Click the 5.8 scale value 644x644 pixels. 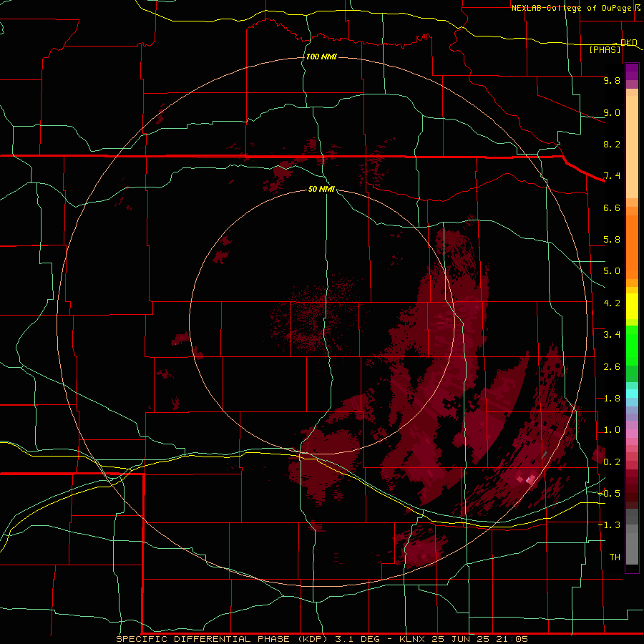(x=612, y=240)
